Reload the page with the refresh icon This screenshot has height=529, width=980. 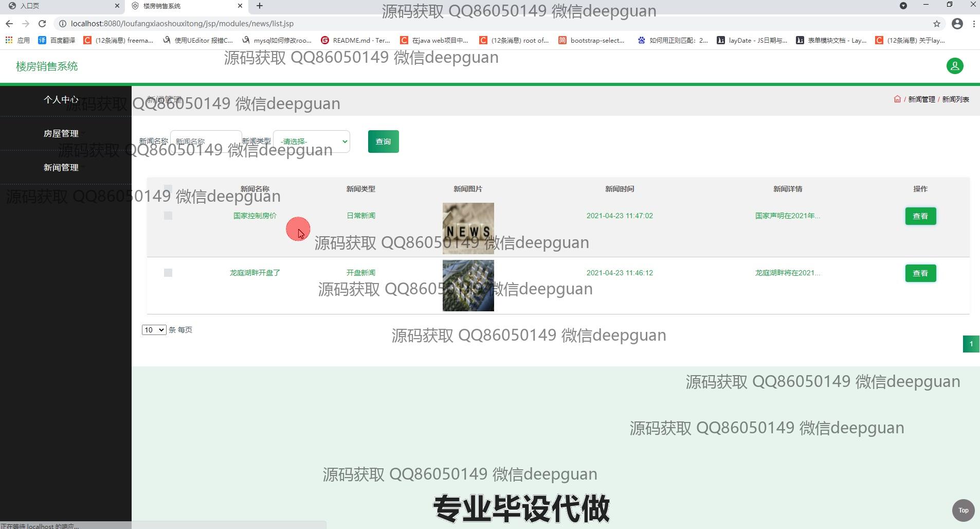coord(42,24)
